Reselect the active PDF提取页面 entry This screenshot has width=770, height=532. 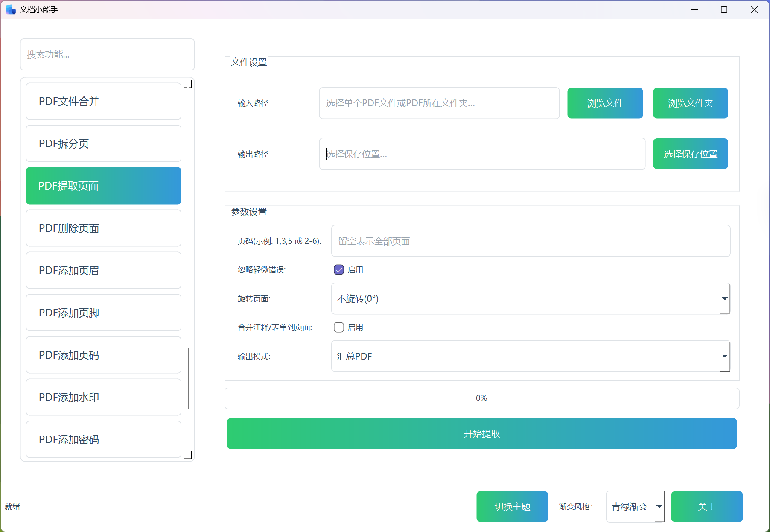point(103,186)
